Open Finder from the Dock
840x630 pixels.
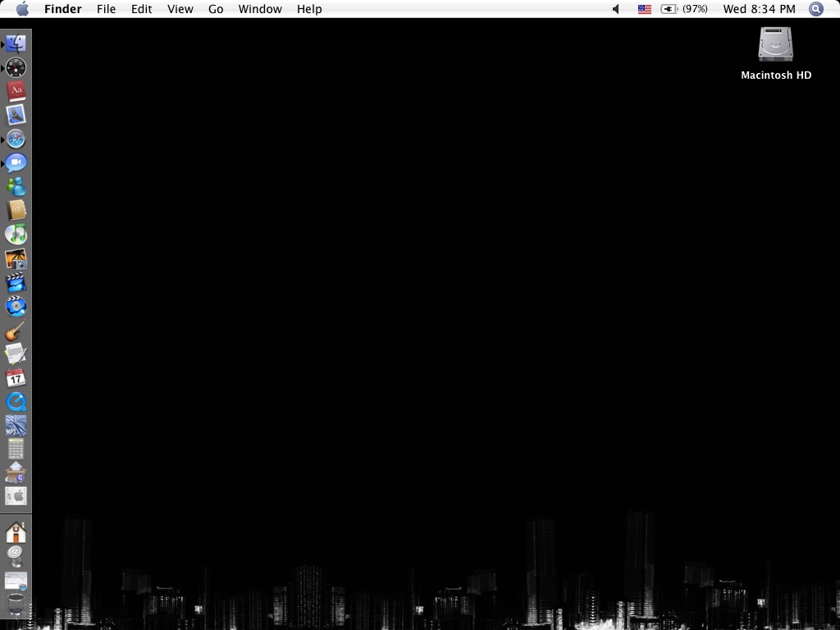[x=16, y=44]
